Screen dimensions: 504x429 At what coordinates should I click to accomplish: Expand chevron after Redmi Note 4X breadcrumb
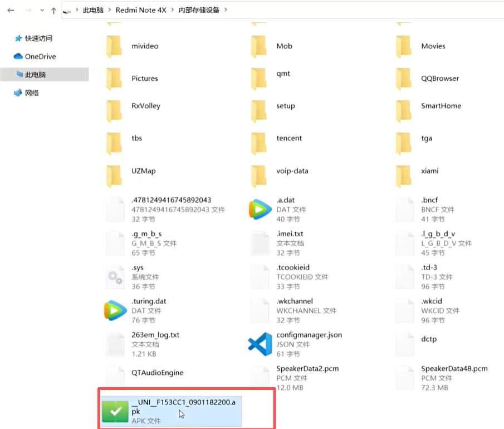coord(173,10)
